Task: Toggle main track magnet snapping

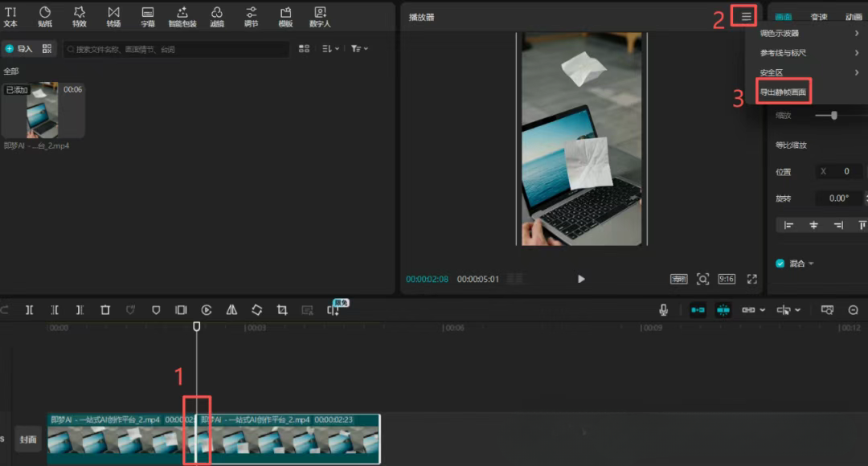Action: click(x=698, y=309)
